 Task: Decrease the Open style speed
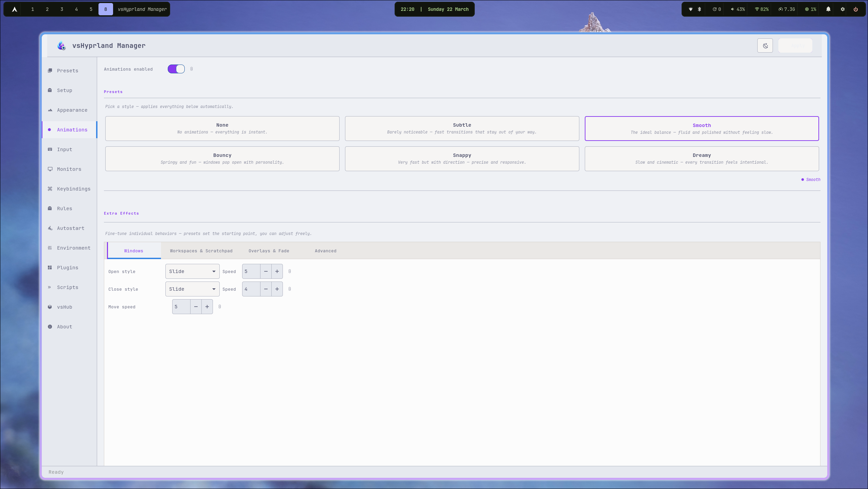[x=266, y=271]
